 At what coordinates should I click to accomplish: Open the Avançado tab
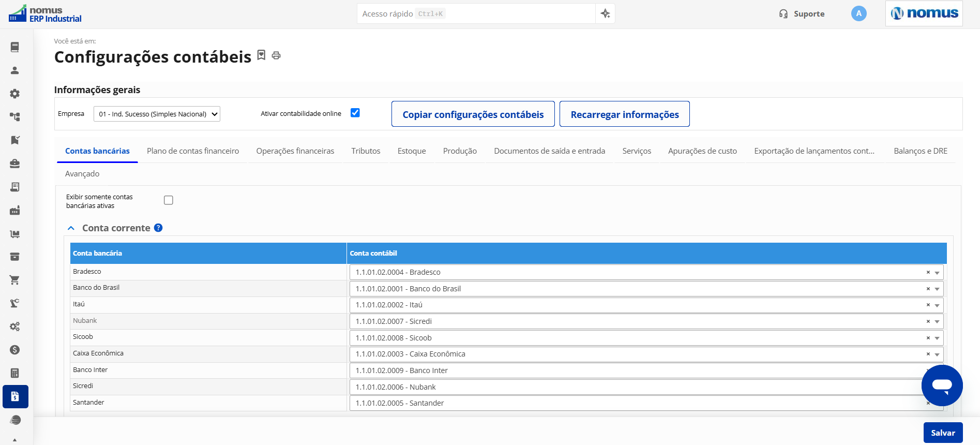[82, 174]
